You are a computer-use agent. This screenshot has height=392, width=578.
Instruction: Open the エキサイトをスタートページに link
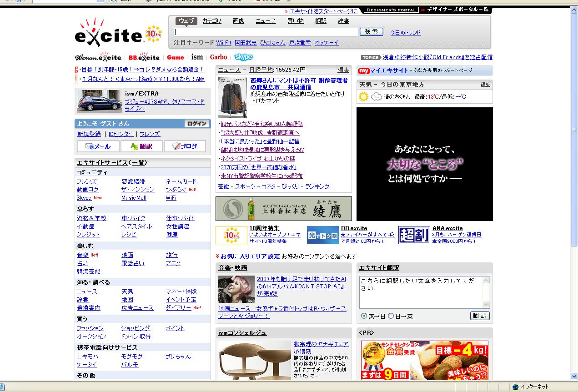[323, 11]
